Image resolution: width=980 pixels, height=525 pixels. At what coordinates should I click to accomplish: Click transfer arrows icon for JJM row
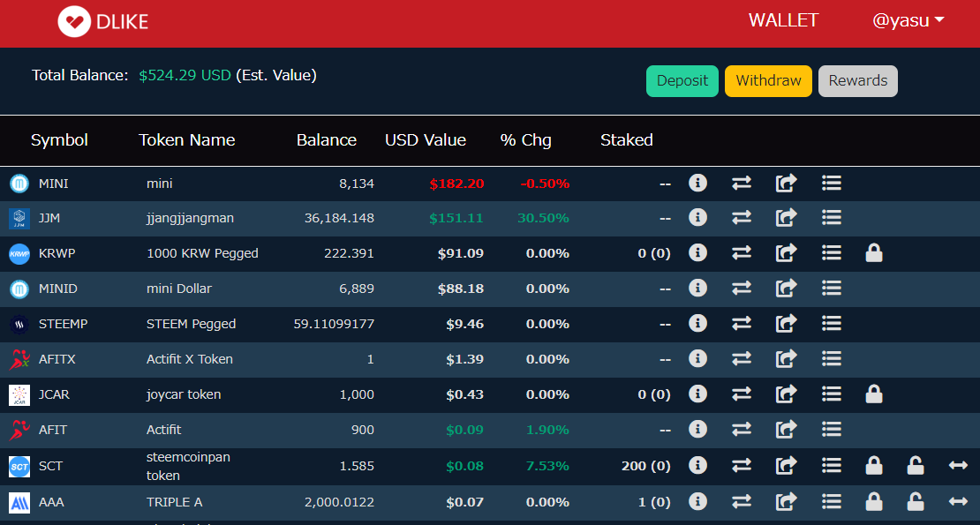point(742,218)
